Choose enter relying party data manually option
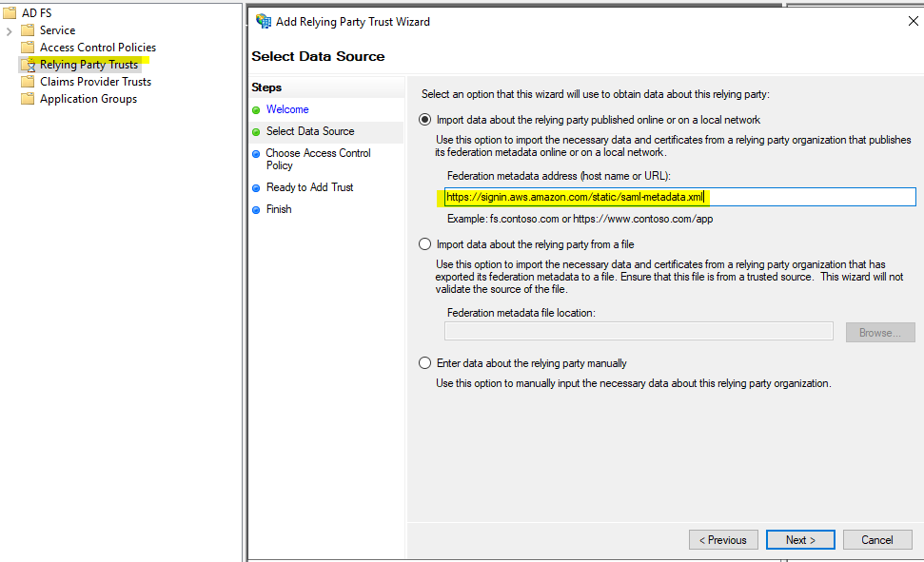The height and width of the screenshot is (562, 924). (x=424, y=363)
